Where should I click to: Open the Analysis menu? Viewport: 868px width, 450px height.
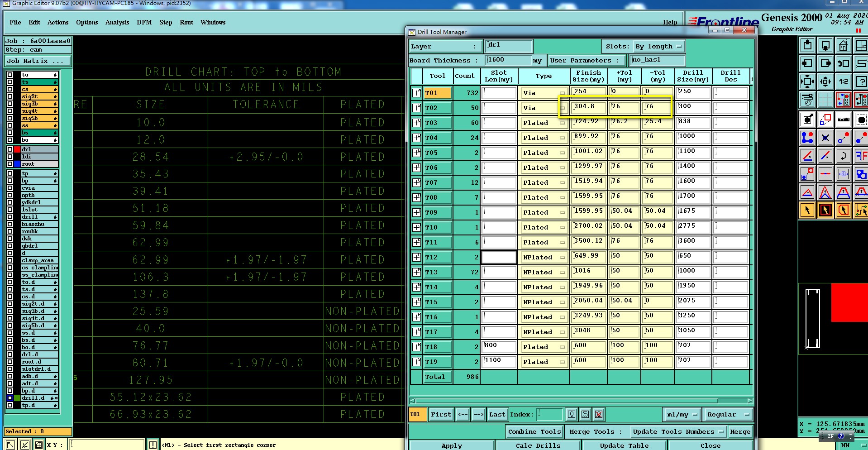(x=117, y=22)
